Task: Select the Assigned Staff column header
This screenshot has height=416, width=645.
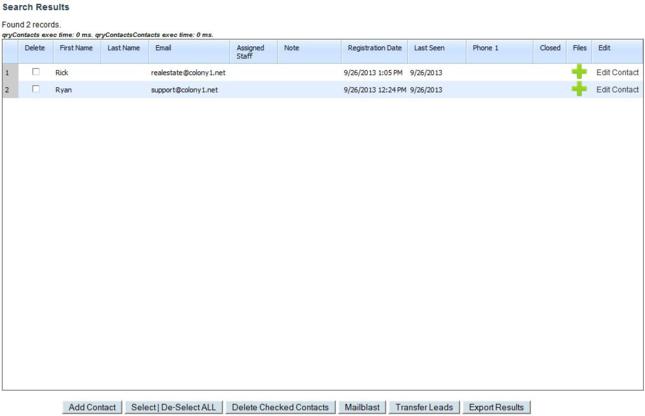Action: click(251, 52)
